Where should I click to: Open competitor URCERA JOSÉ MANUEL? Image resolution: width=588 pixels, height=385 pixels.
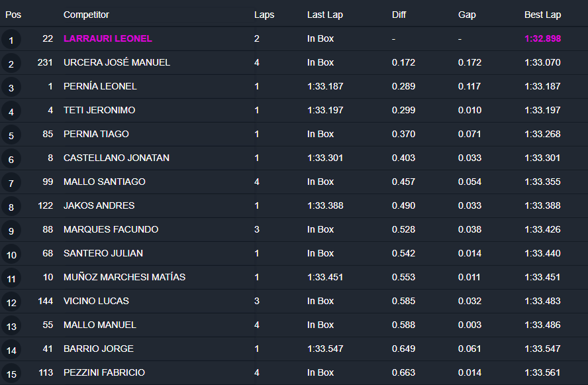(x=117, y=62)
